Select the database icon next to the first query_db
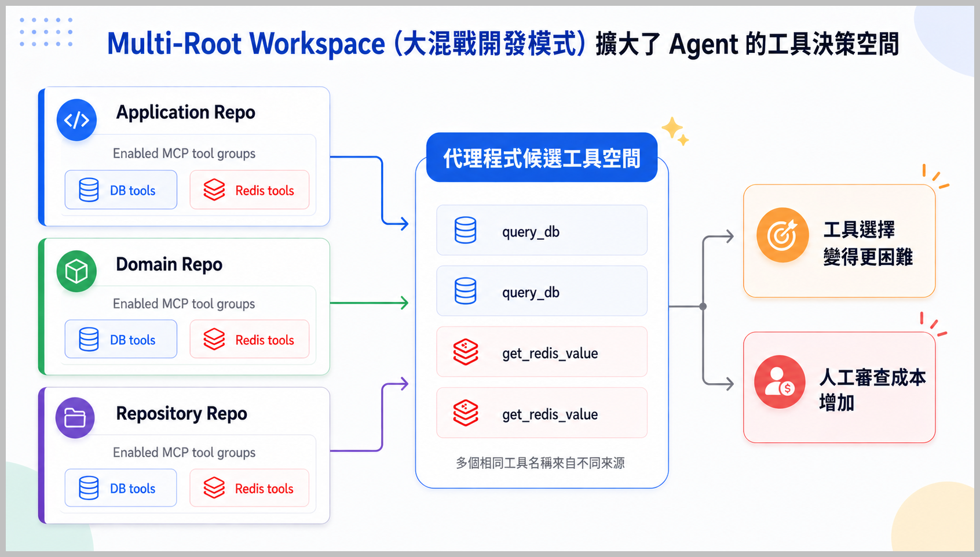The image size is (980, 557). (465, 230)
